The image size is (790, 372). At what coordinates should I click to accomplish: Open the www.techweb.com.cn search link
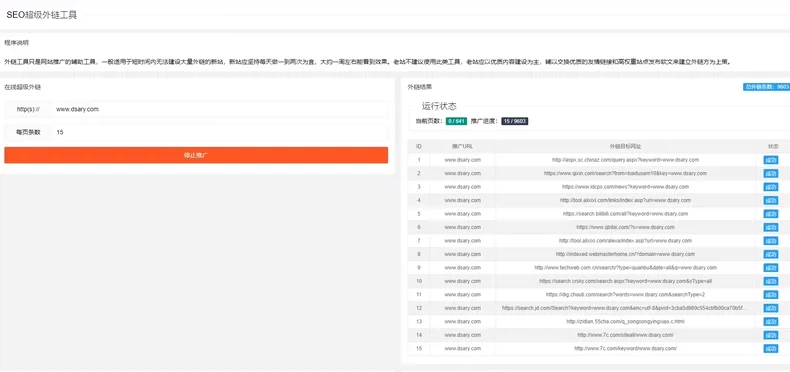[x=625, y=268]
